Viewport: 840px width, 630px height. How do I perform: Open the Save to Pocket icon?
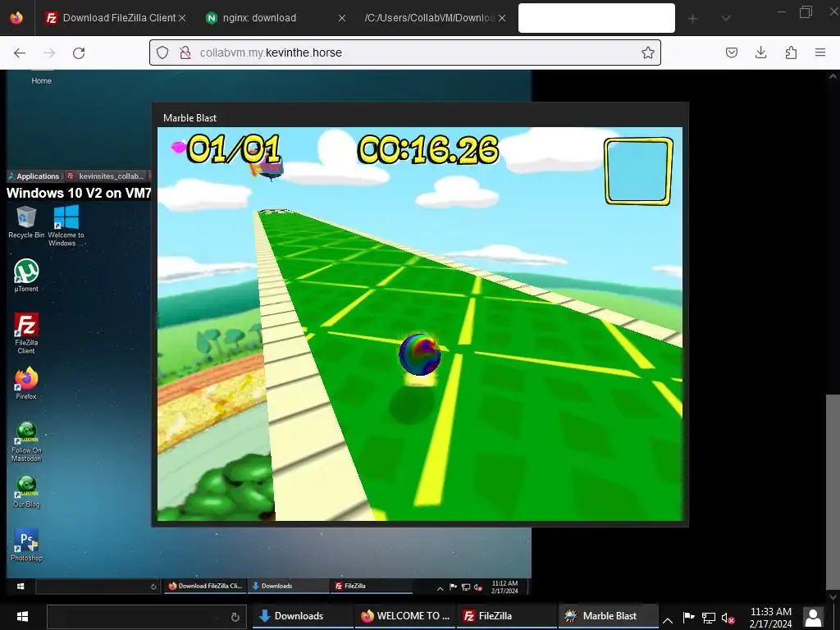point(731,52)
